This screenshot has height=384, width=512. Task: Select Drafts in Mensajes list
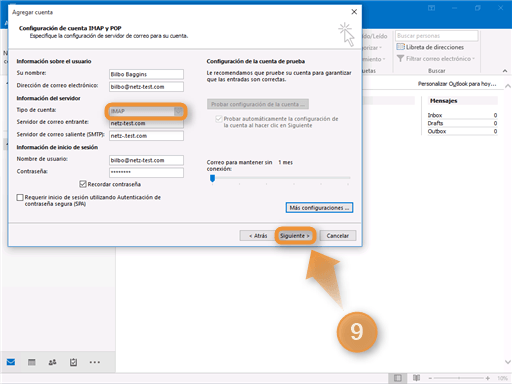[462, 123]
